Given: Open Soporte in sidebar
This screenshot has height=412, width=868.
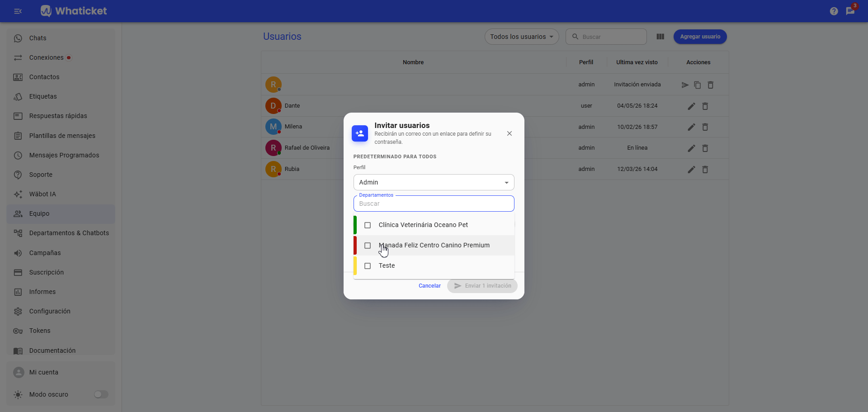Looking at the screenshot, I should tap(61, 175).
